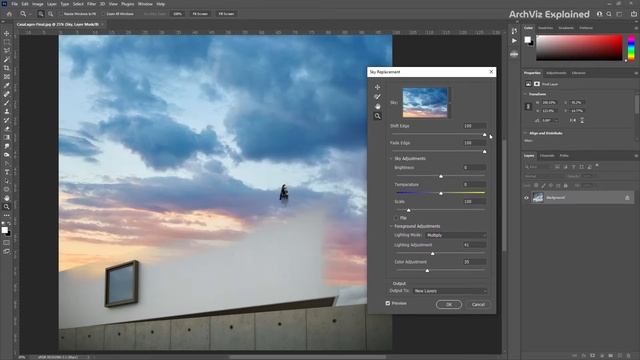Viewport: 640px width, 360px height.
Task: Open the Output To dropdown
Action: (450, 291)
